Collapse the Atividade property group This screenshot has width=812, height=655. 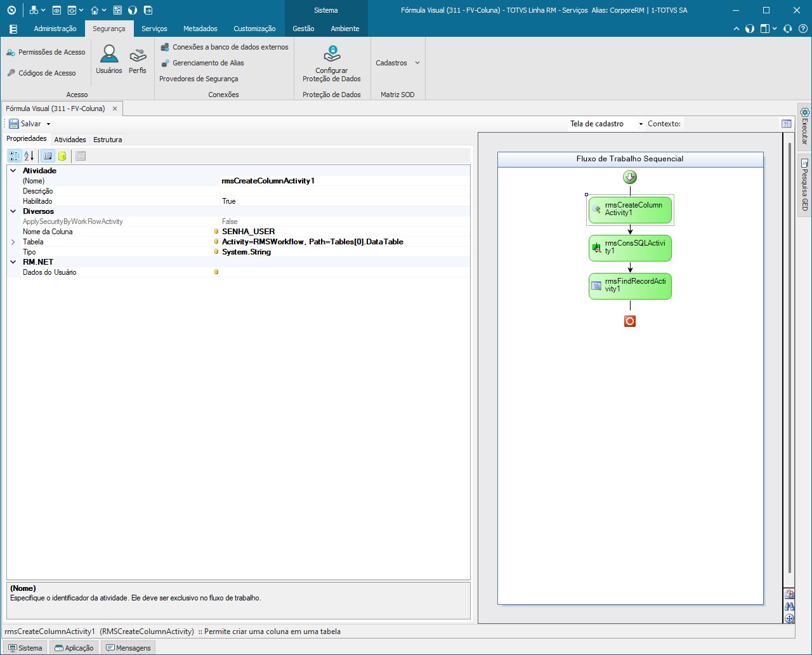[x=13, y=171]
